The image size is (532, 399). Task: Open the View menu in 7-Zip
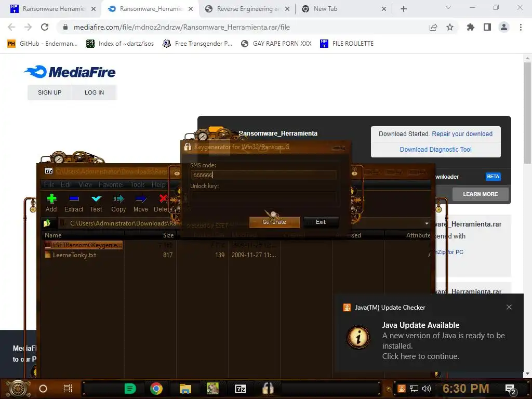click(x=85, y=184)
